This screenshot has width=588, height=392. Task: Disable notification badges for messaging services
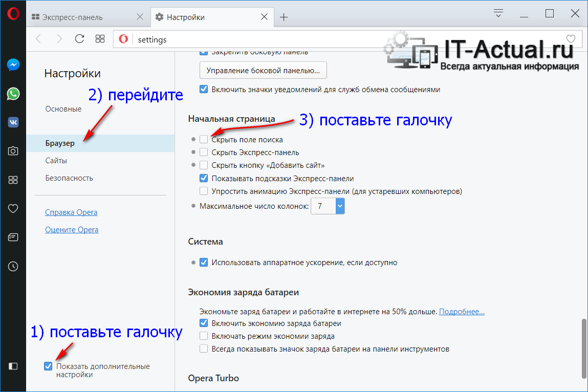point(204,89)
